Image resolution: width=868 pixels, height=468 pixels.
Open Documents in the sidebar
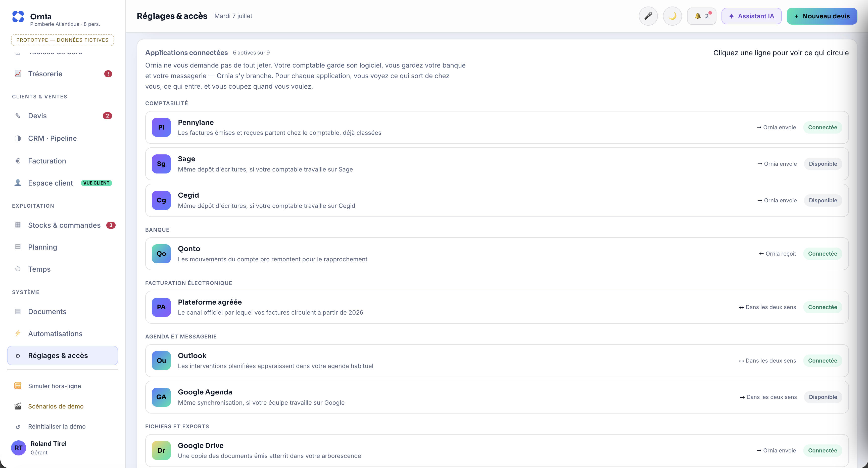(63, 311)
